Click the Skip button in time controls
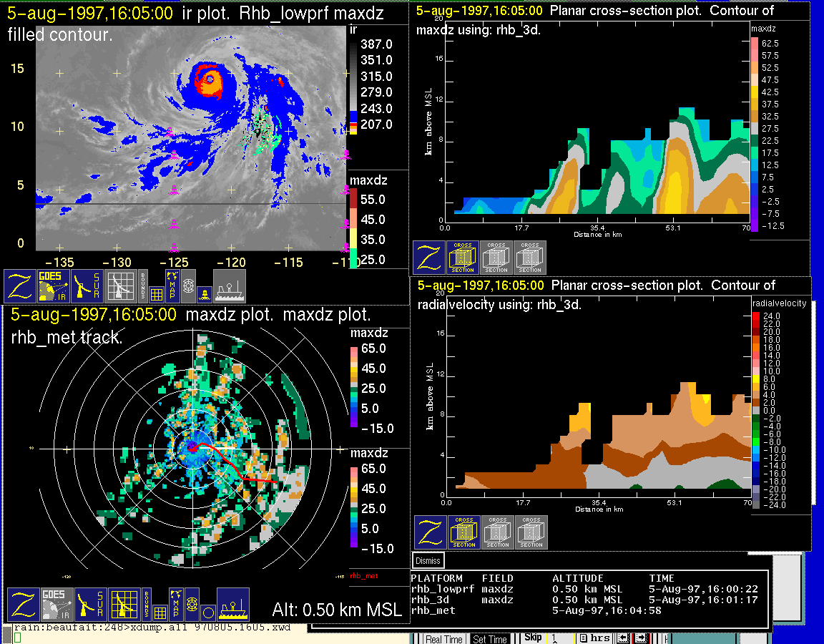 tap(533, 638)
